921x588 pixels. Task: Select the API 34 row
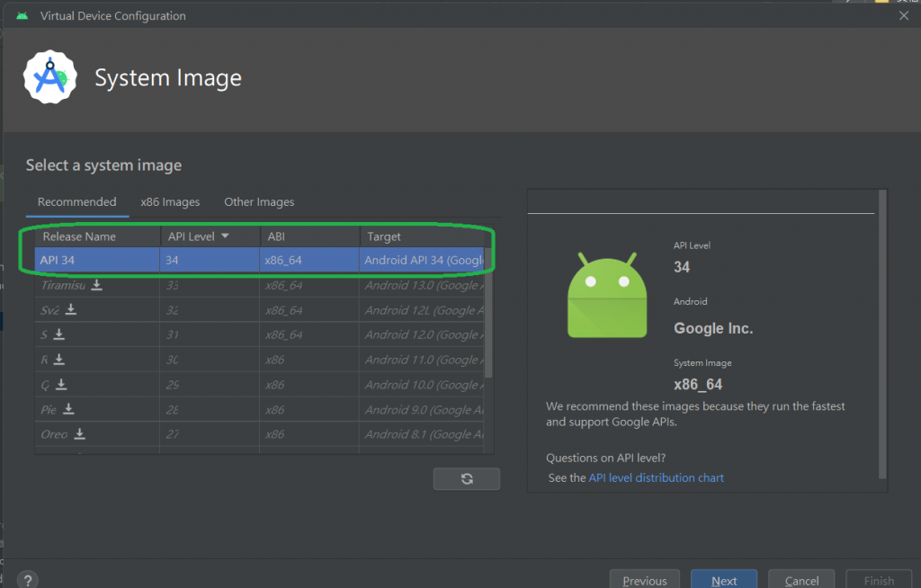click(259, 260)
